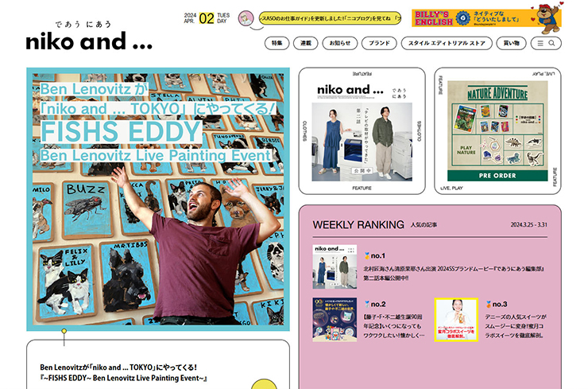Open the Nature Adventure pre order card
The width and height of the screenshot is (588, 389).
[x=497, y=131]
